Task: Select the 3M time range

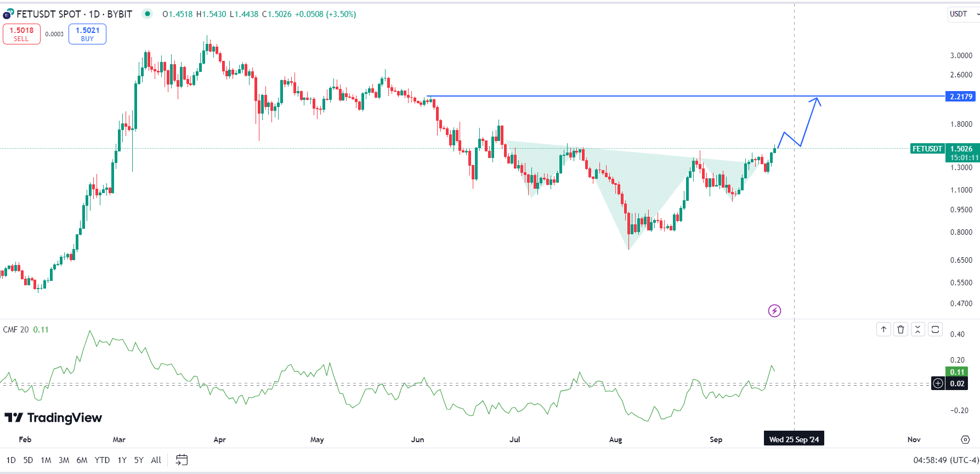Action: pyautogui.click(x=64, y=460)
